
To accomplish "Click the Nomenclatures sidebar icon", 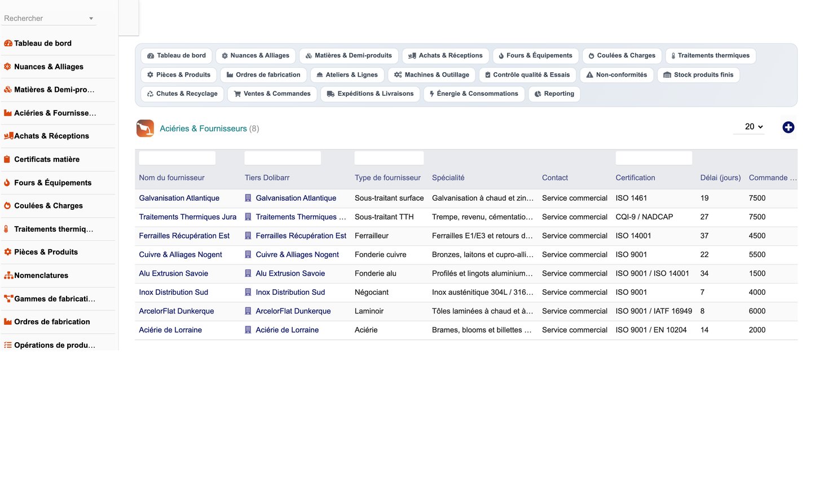I will click(8, 276).
